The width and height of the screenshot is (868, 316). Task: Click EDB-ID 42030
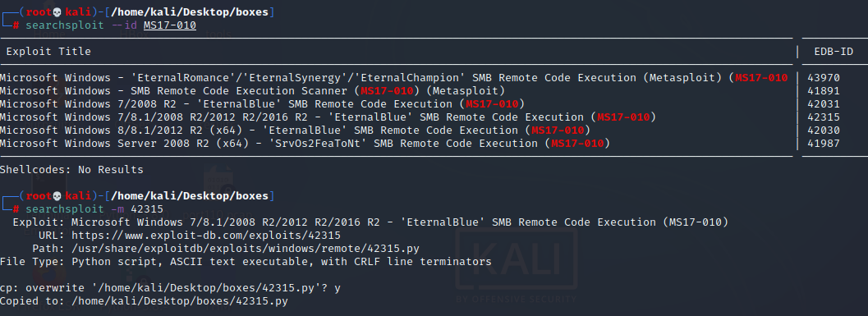coord(824,131)
